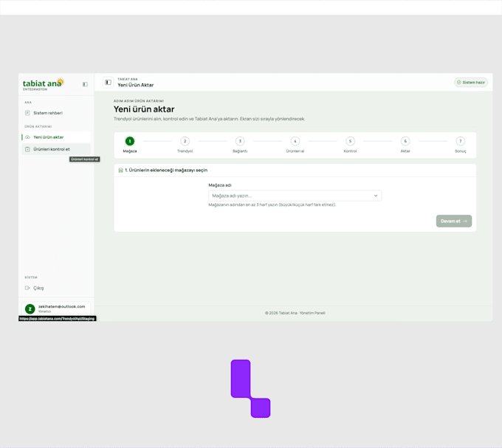Click the Sistem hazır status badge
This screenshot has width=502, height=448.
(x=471, y=83)
